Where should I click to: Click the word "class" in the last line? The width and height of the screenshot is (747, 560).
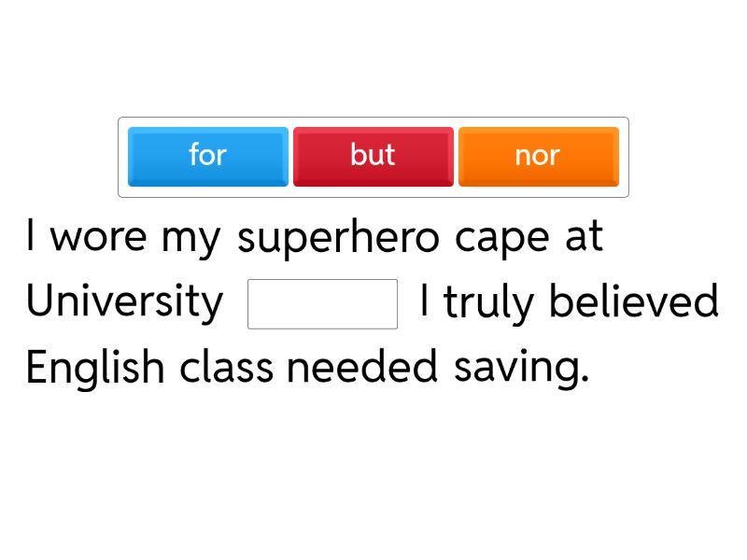coord(226,368)
